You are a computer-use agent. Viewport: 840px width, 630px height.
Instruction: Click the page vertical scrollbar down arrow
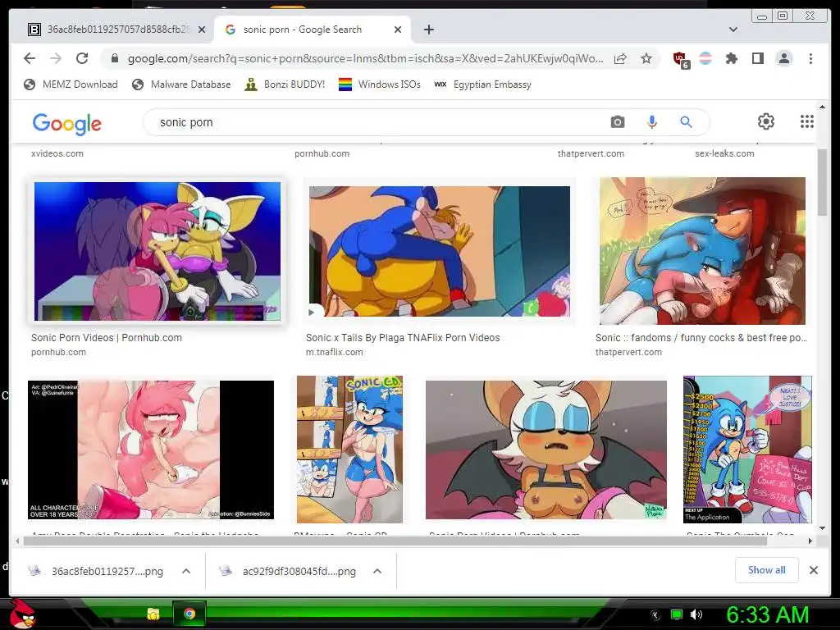point(822,528)
